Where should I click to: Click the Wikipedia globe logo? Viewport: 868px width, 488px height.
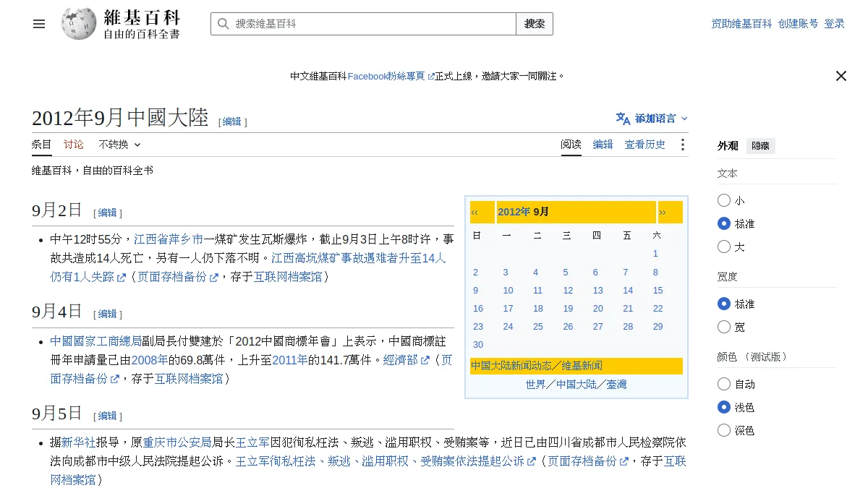[78, 24]
